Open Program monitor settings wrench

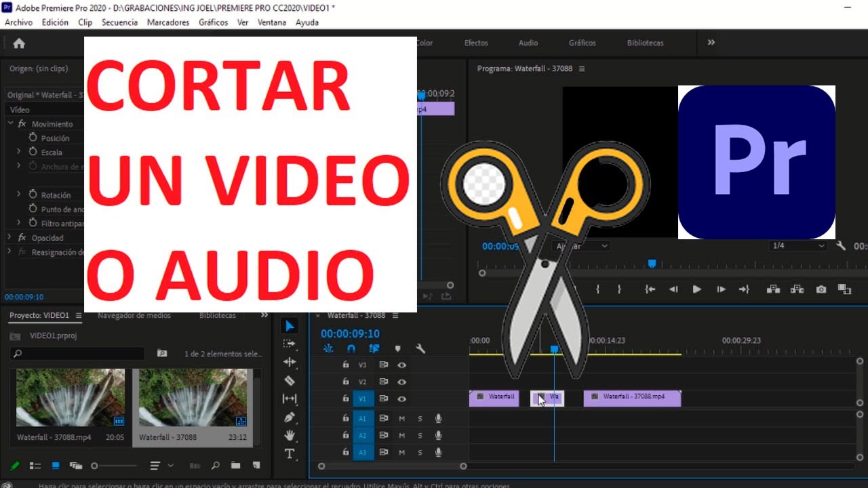(x=842, y=246)
